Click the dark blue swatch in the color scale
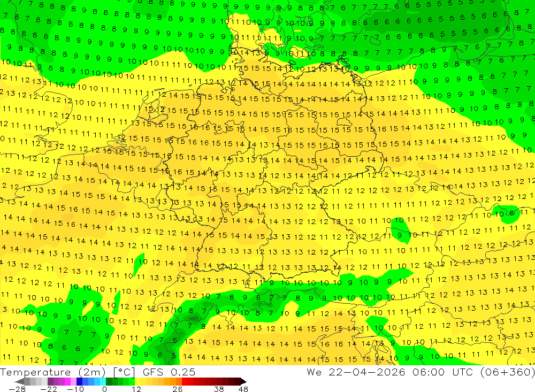Screen dimensions: 535x392 coord(79,381)
